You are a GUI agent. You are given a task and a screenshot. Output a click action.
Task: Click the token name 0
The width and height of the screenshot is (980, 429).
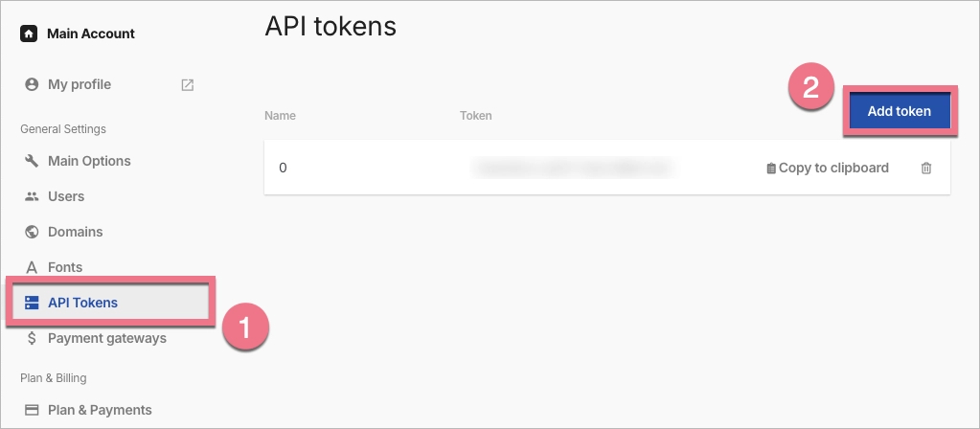283,168
